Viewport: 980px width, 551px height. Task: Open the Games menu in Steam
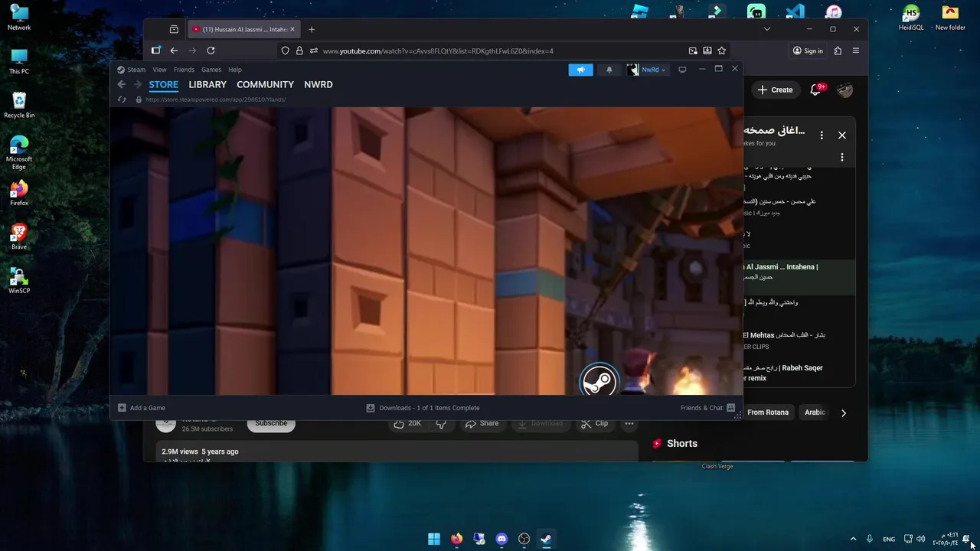pos(211,70)
